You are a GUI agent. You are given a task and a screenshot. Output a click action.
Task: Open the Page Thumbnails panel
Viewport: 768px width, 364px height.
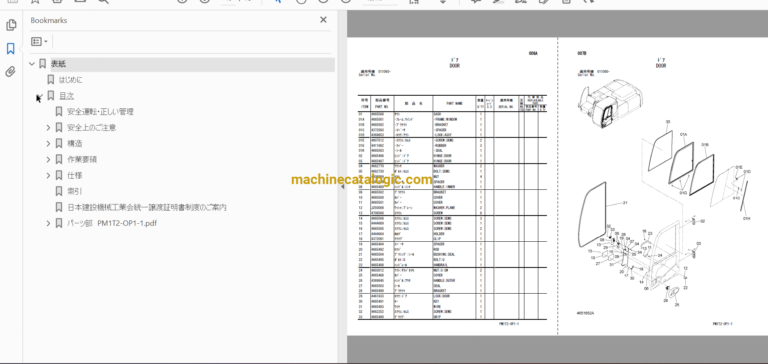11,25
